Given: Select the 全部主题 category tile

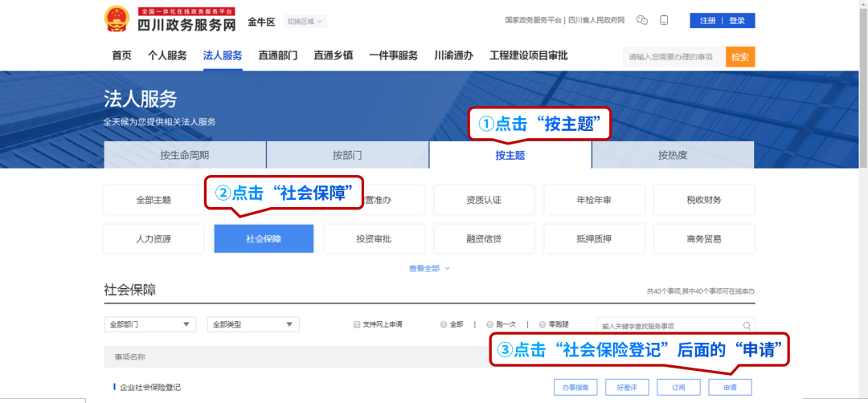Looking at the screenshot, I should coord(154,200).
